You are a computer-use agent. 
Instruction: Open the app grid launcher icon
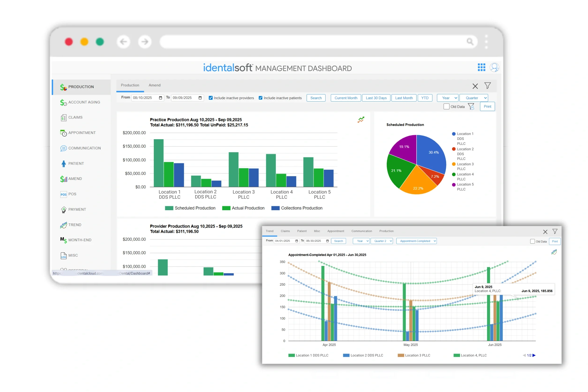coord(481,67)
